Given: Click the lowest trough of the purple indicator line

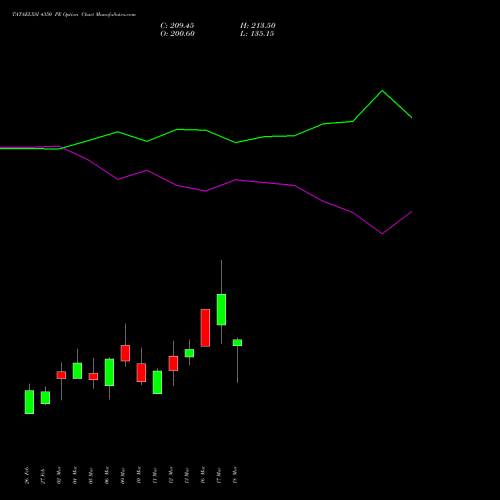Looking at the screenshot, I should coord(382,234).
